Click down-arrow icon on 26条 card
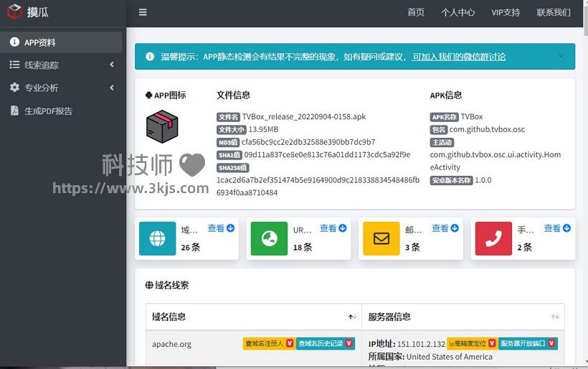Image resolution: width=588 pixels, height=369 pixels. (231, 228)
